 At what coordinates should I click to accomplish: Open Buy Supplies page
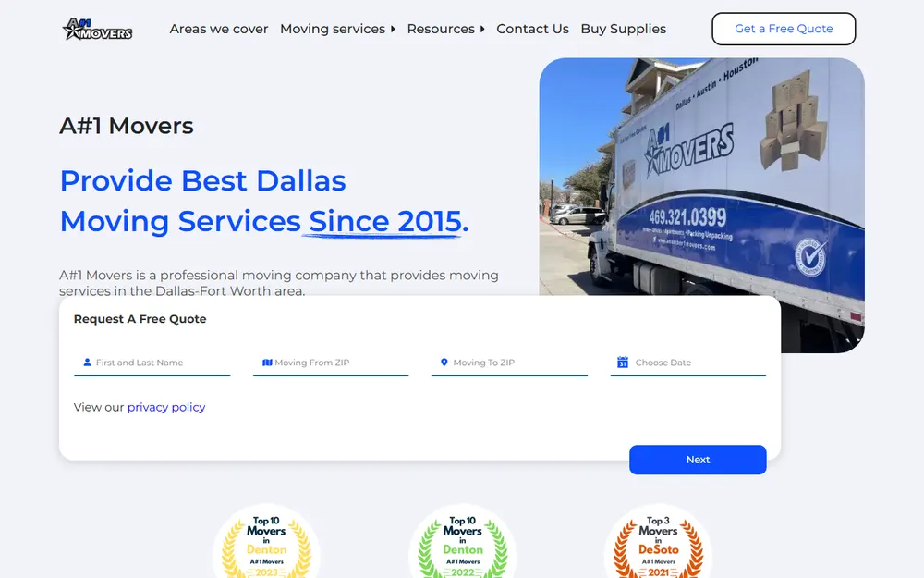[624, 29]
